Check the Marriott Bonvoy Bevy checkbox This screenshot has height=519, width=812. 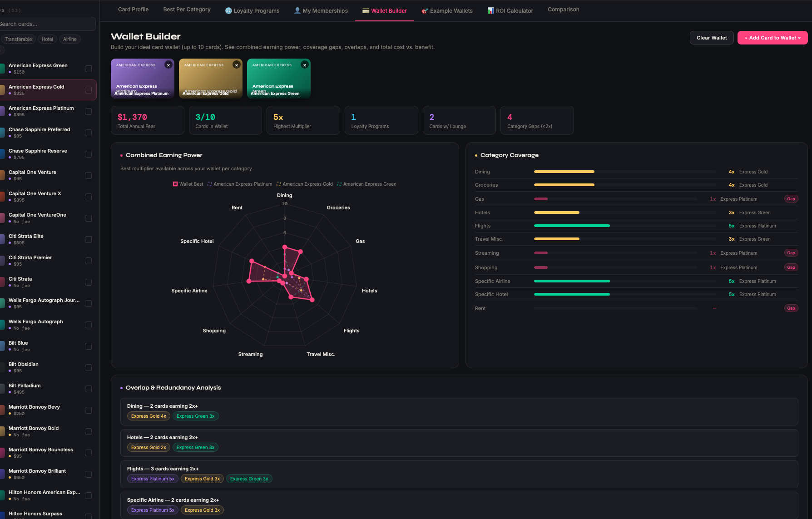coord(88,410)
